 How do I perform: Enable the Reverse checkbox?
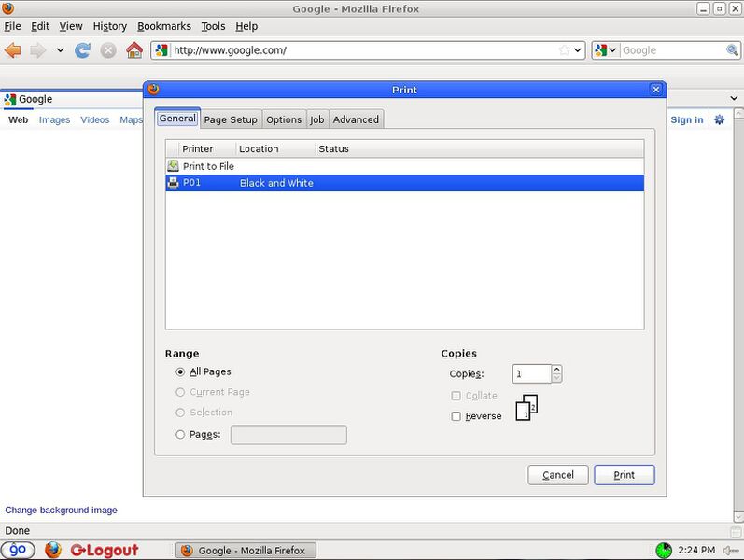click(x=456, y=416)
